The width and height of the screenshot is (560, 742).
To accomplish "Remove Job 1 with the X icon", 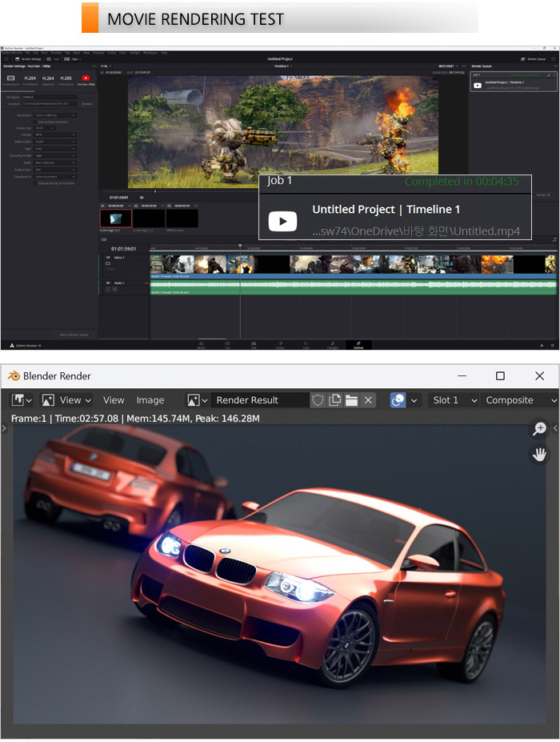I will click(x=554, y=75).
